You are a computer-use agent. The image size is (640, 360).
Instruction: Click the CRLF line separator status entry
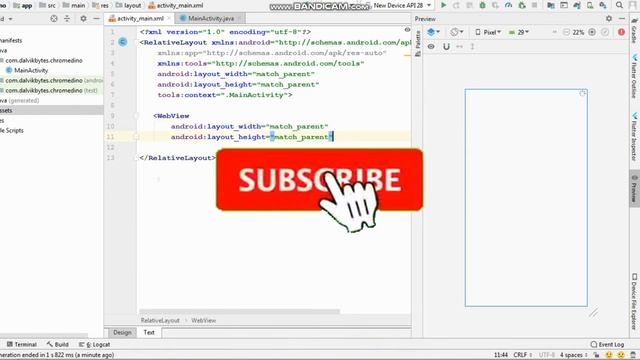click(x=522, y=355)
